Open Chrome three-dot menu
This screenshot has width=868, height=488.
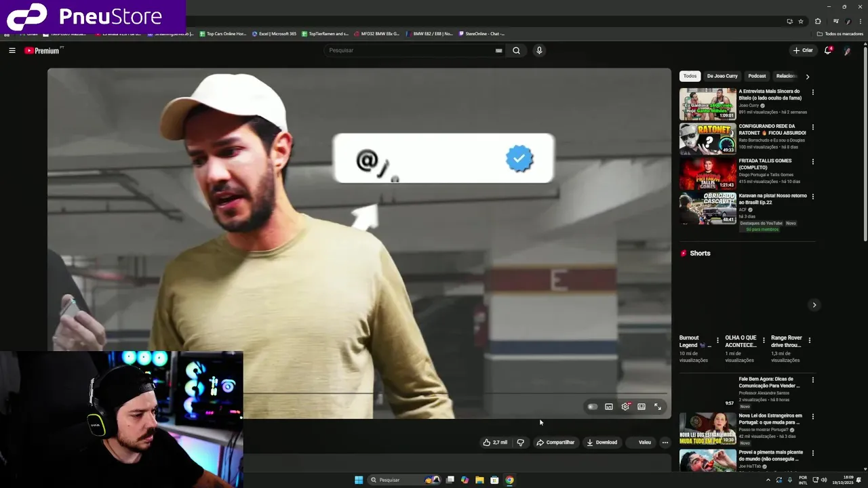859,22
